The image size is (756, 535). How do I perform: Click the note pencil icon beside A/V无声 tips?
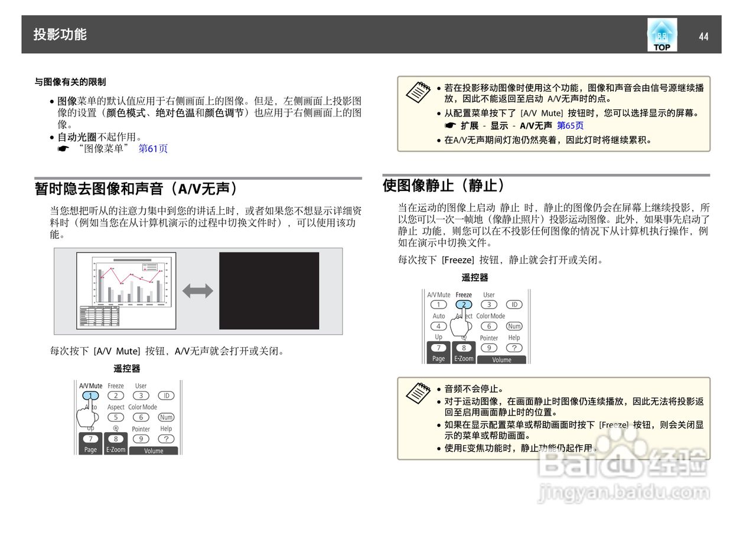click(418, 92)
